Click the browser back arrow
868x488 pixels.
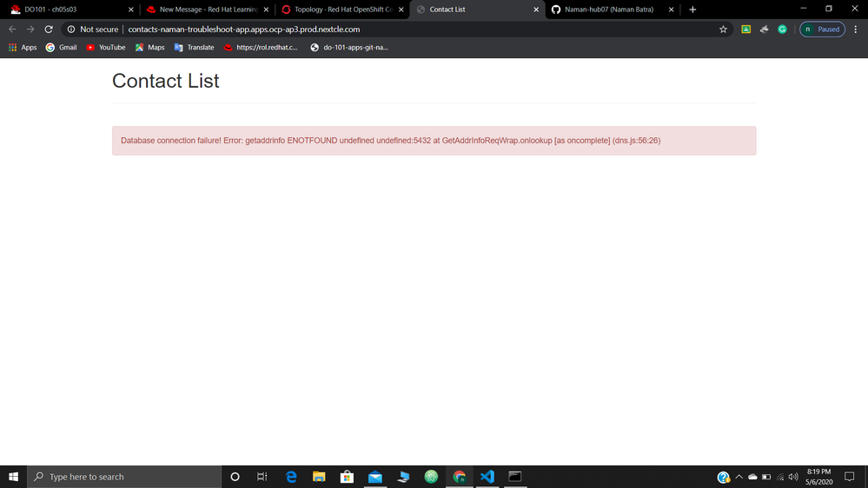click(12, 30)
